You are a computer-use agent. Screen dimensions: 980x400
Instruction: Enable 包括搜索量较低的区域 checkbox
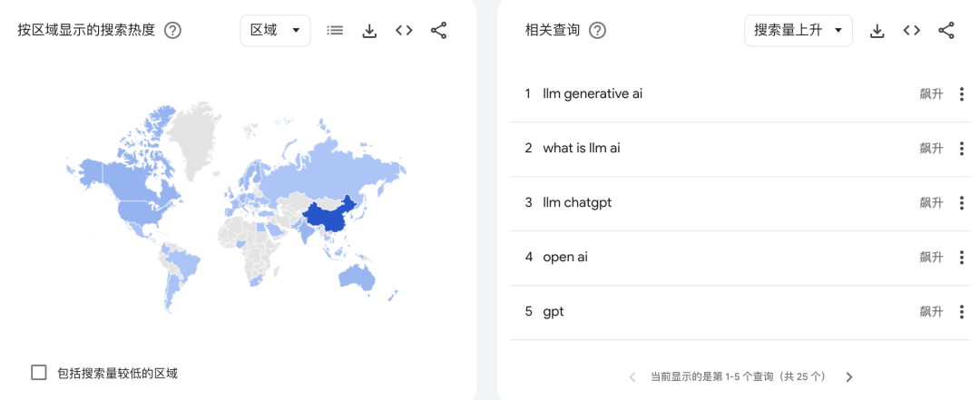coord(39,372)
